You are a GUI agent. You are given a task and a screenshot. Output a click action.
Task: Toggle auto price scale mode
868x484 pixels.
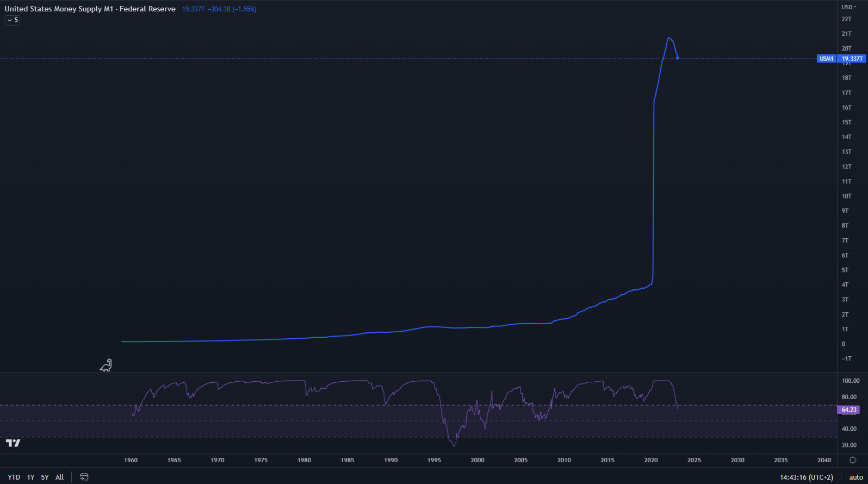(x=855, y=477)
